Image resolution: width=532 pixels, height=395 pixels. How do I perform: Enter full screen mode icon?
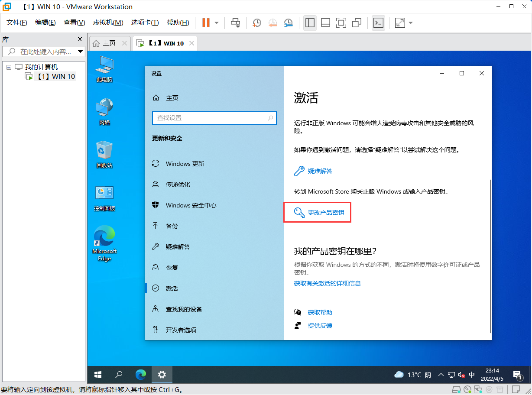341,23
